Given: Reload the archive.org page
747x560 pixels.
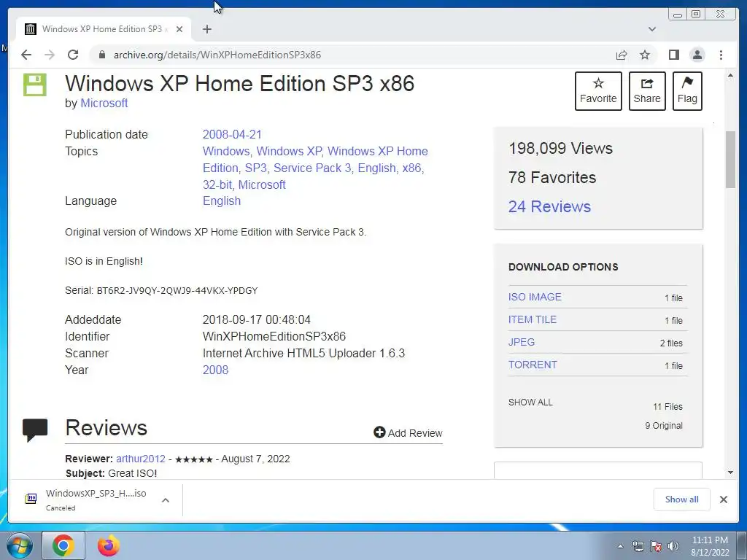Looking at the screenshot, I should 73,55.
